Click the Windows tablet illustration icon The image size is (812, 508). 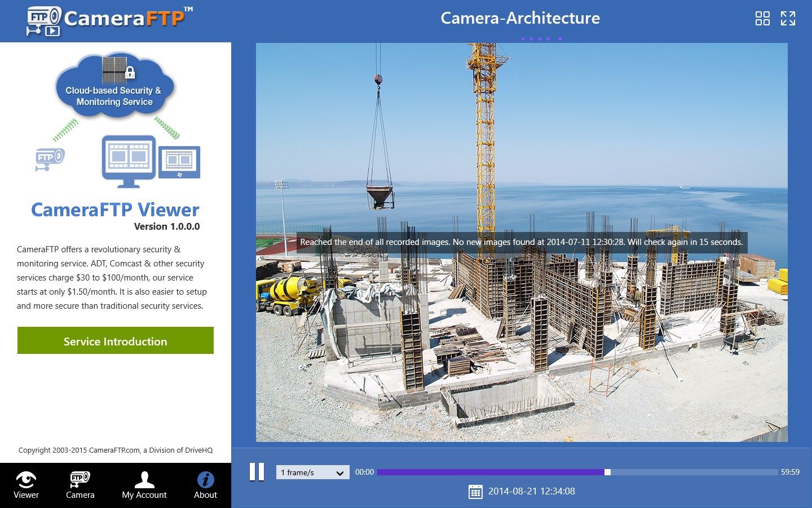pos(179,162)
